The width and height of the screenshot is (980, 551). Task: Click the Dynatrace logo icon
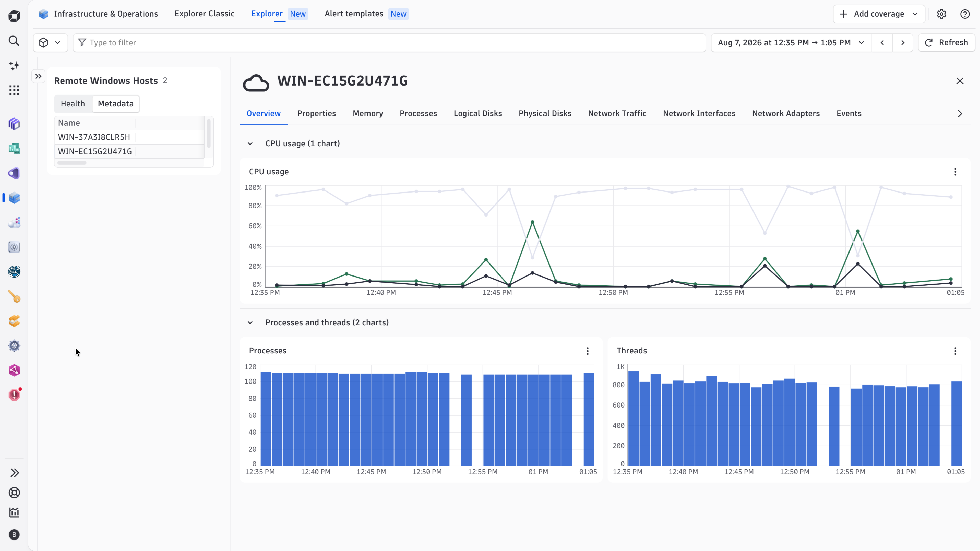click(14, 16)
